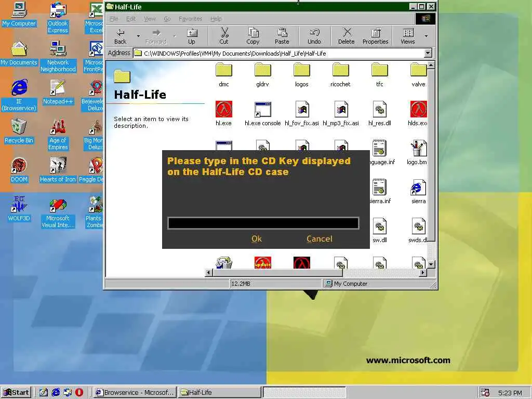Switch to Browservice taskbar window
Screen dimensions: 532x399
tap(135, 393)
